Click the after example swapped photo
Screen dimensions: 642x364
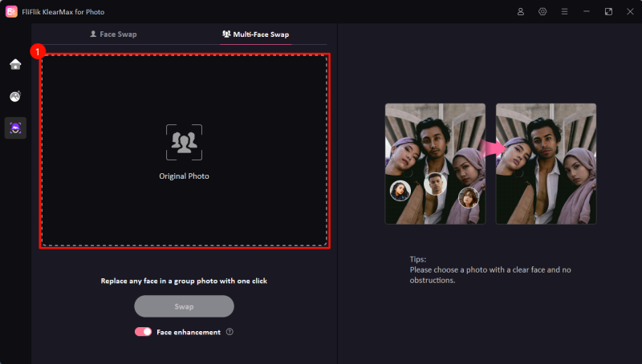(546, 164)
